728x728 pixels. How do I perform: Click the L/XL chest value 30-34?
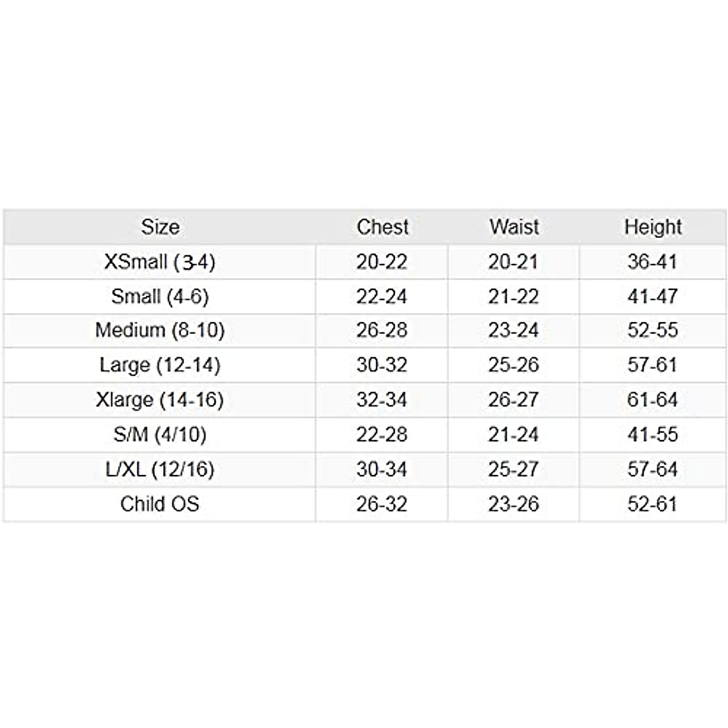pyautogui.click(x=382, y=469)
